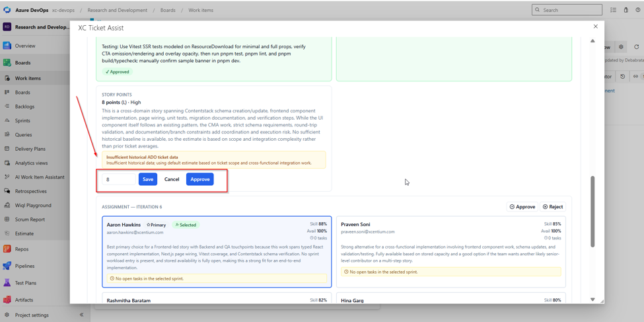Image resolution: width=644 pixels, height=322 pixels.
Task: Click Research and Development breadcrumb
Action: click(x=117, y=10)
